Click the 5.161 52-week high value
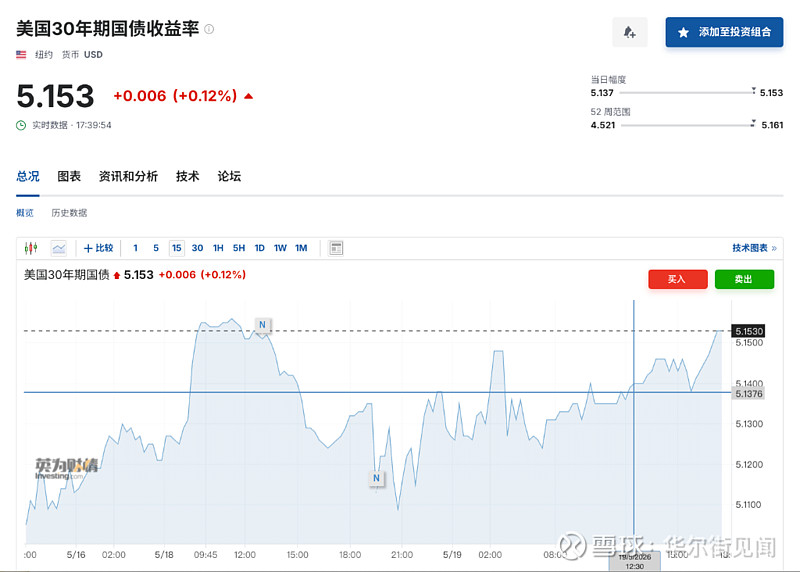Image resolution: width=800 pixels, height=572 pixels. tap(772, 125)
